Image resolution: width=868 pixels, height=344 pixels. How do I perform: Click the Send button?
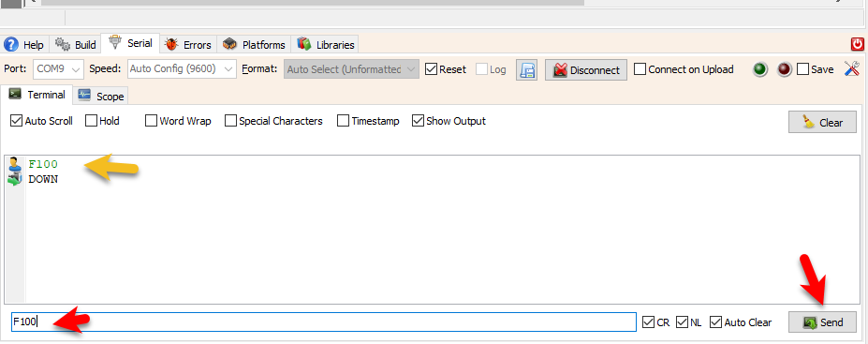822,322
